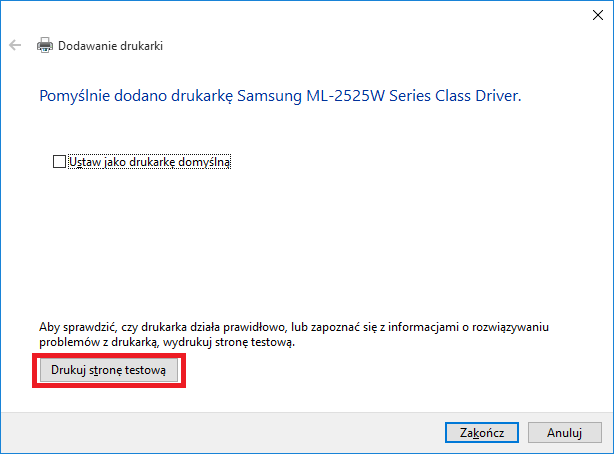
Task: Click the blue 'Pomyślnie dodano drukarkę' heading
Action: pos(280,96)
